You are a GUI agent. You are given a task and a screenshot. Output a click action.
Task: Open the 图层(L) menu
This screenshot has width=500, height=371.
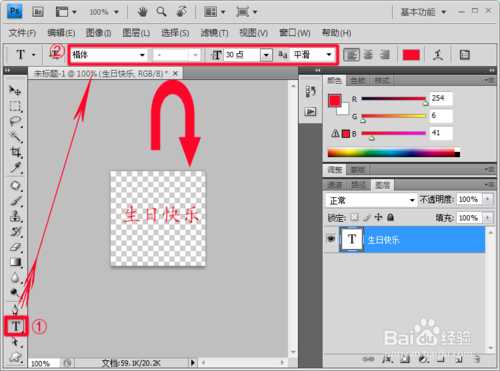[136, 33]
